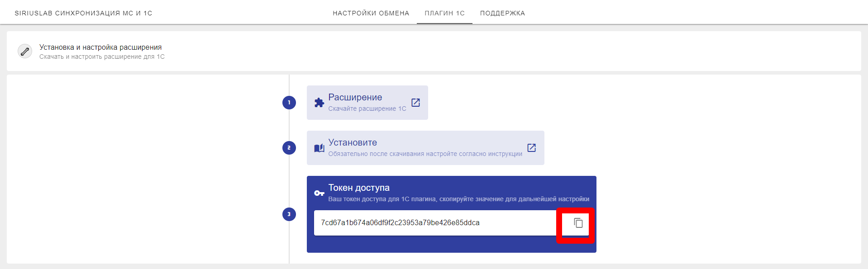Open external link icon on Расширение card
Screen dimensions: 868x269
[x=415, y=103]
